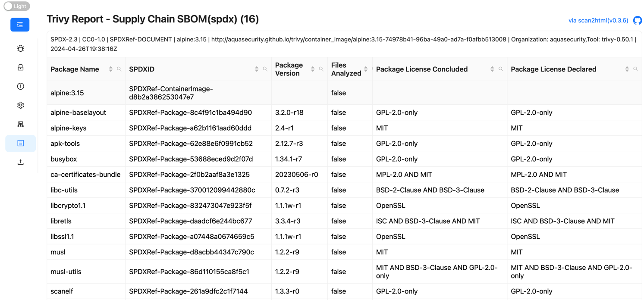Screen dimensions: 644x300
Task: Click SPDXRef-Package-370012099442880c cell
Action: (x=198, y=190)
